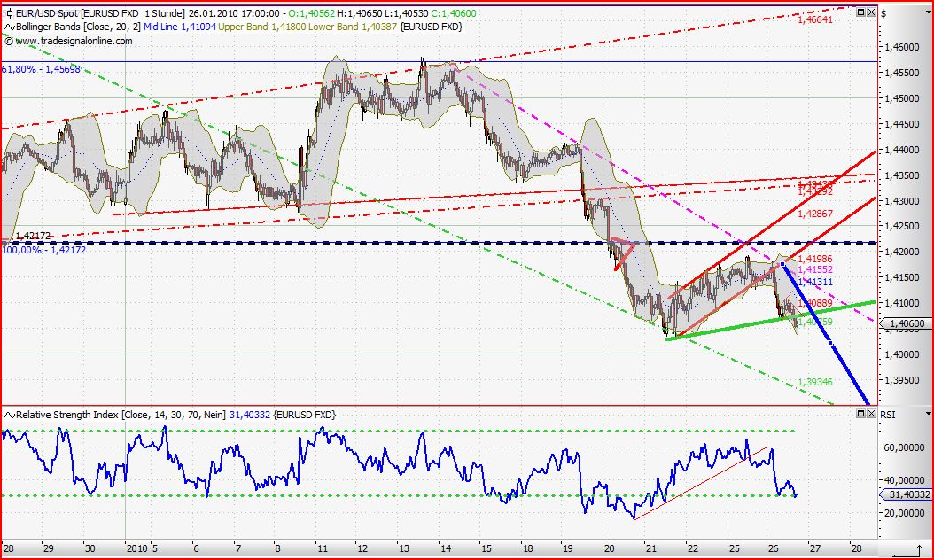Click the red 1,42867 channel label
934x560 pixels.
pyautogui.click(x=815, y=214)
